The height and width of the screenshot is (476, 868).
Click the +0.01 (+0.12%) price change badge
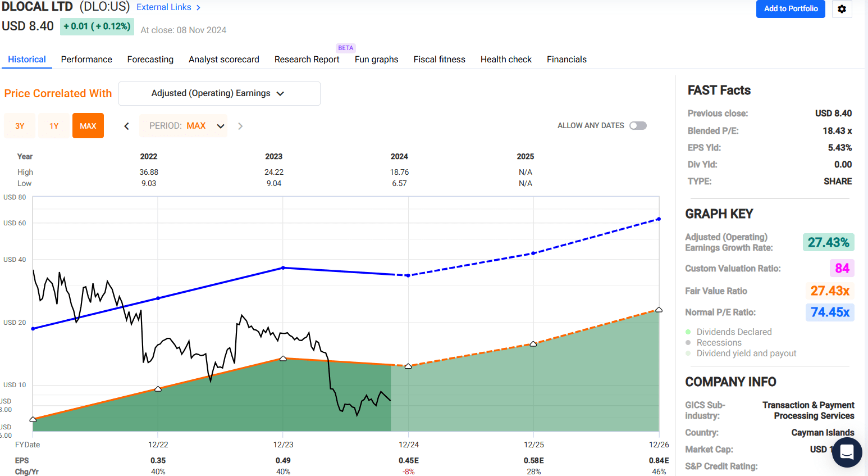[97, 26]
